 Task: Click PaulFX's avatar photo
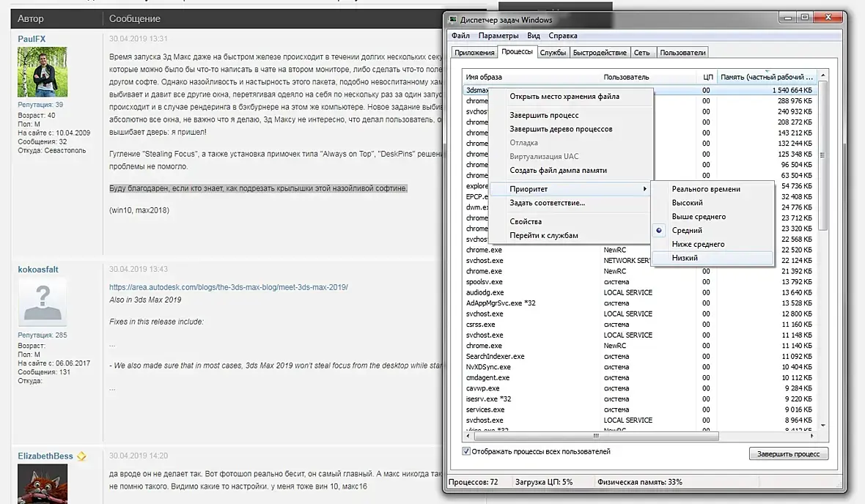tap(43, 72)
